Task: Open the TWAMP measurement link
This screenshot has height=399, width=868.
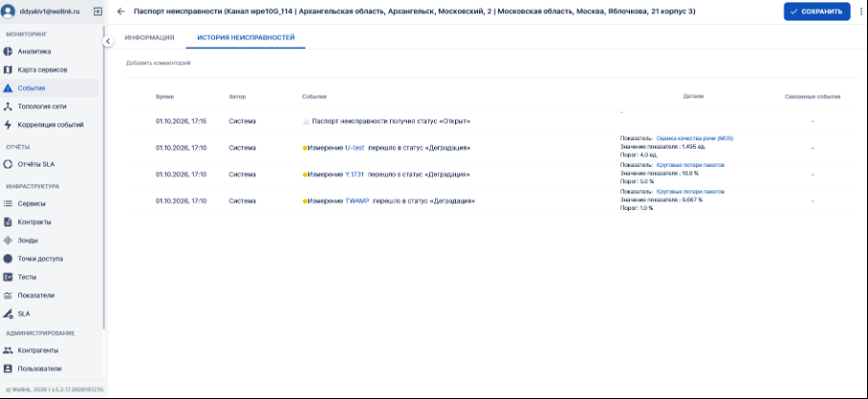Action: (x=357, y=201)
